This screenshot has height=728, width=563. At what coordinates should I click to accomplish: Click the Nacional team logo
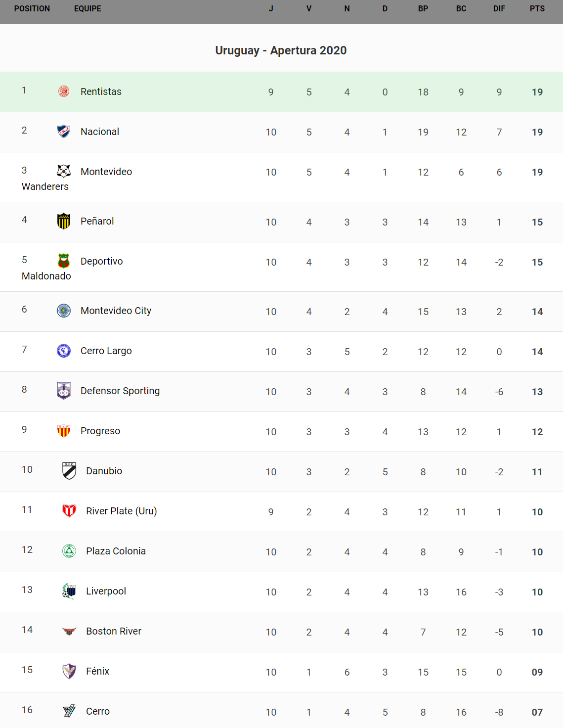64,132
